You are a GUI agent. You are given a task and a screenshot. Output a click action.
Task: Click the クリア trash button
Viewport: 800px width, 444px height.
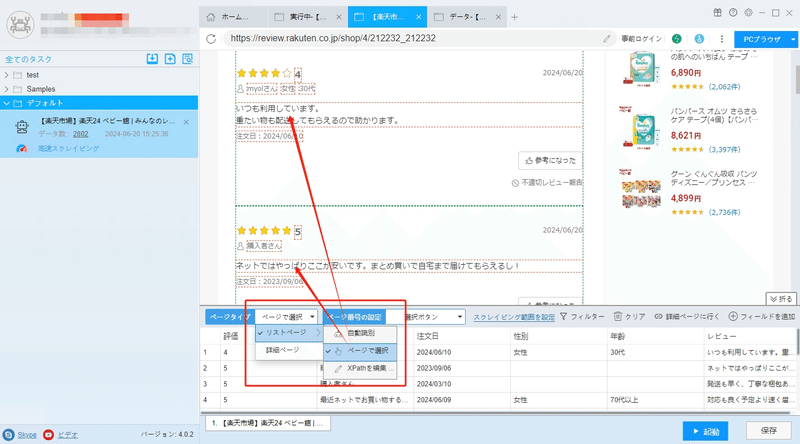629,316
